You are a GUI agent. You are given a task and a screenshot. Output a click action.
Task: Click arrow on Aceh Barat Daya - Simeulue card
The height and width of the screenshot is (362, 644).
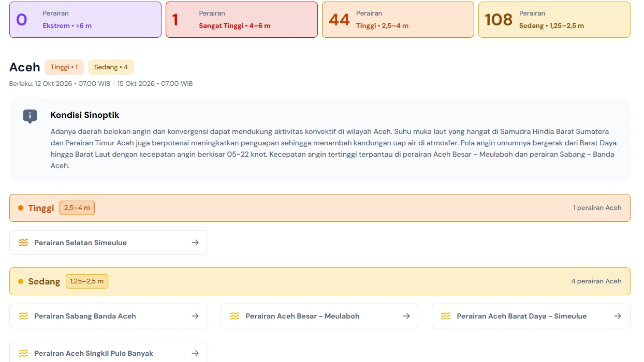tap(618, 316)
